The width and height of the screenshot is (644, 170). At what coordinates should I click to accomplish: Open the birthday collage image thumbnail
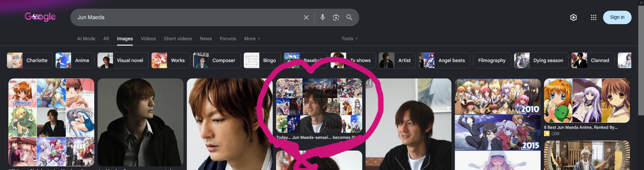pos(319,106)
